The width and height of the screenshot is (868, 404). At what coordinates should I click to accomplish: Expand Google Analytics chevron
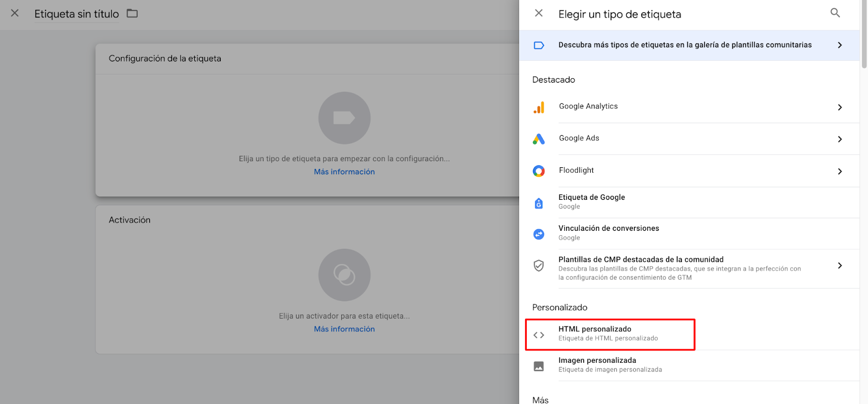(x=840, y=108)
